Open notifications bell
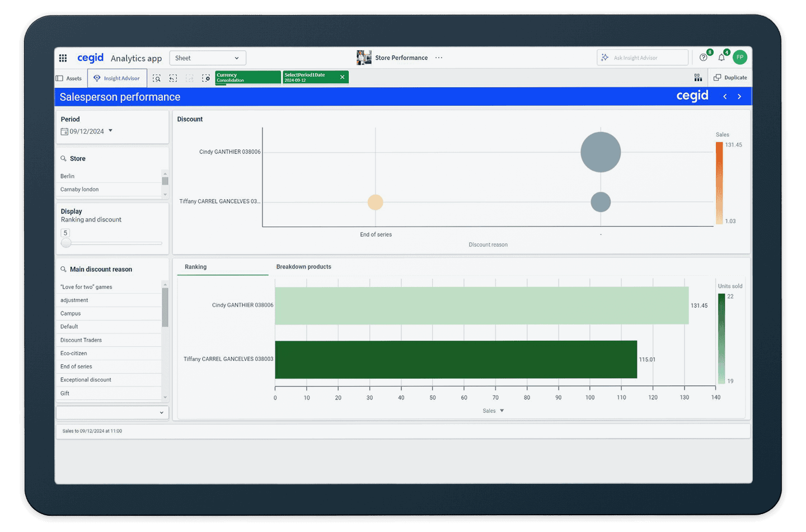This screenshot has width=806, height=532. (x=721, y=58)
